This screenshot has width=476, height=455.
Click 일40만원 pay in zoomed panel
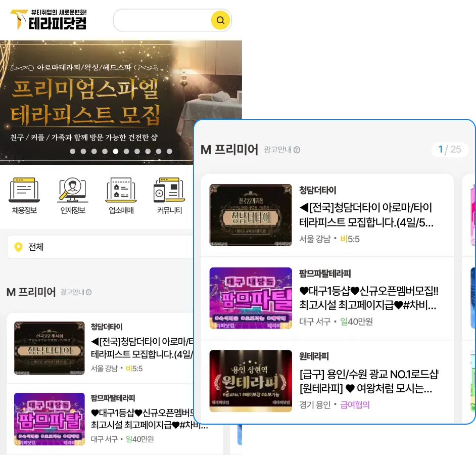356,322
